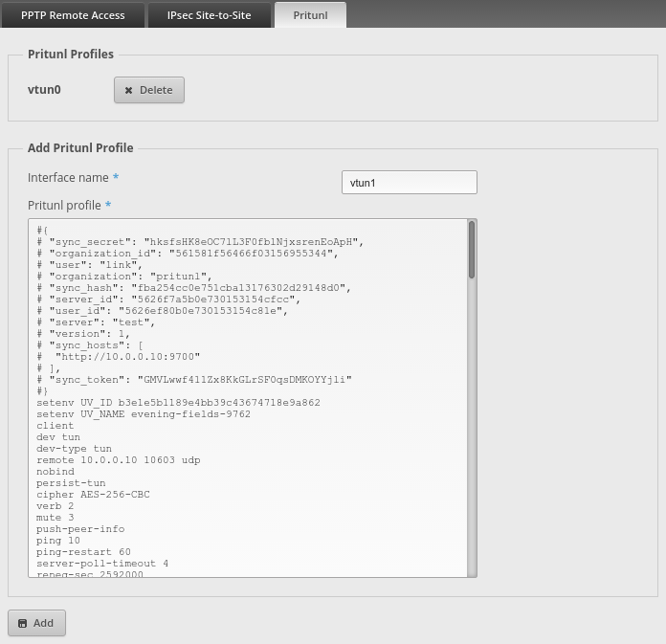Click the X icon on the Delete button

click(x=128, y=90)
